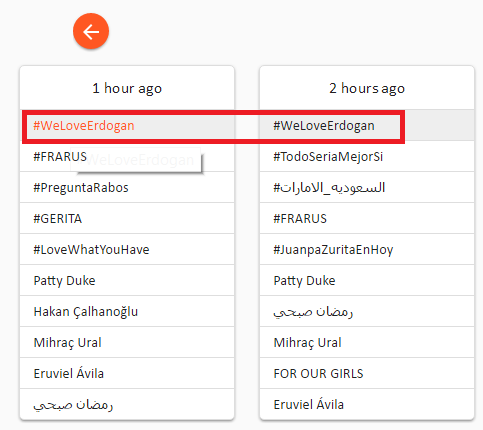
Task: Click the orange back arrow button
Action: 91,31
